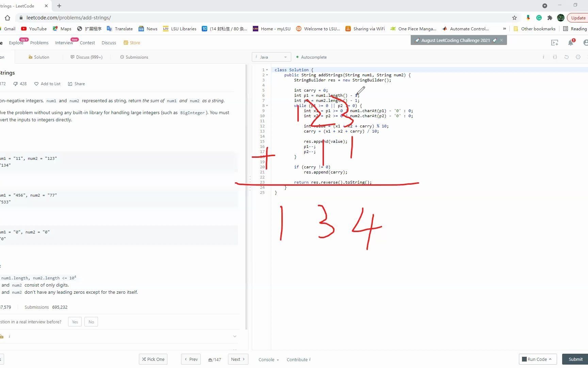Open the LeetCode notifications bell
The image size is (588, 368).
pos(571,43)
